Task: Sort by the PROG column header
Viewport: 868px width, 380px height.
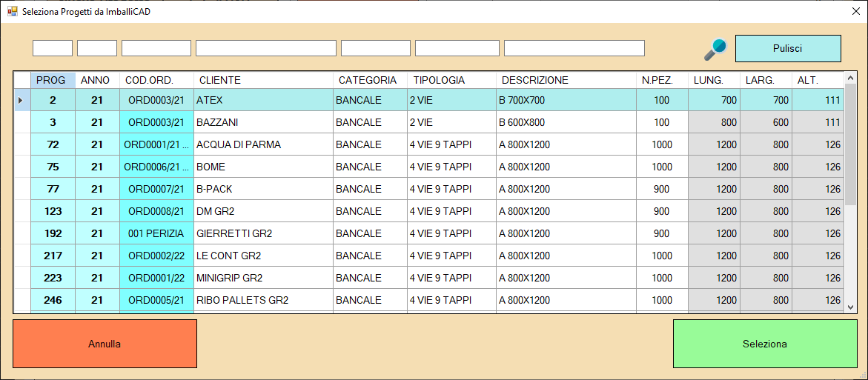Action: coord(52,80)
